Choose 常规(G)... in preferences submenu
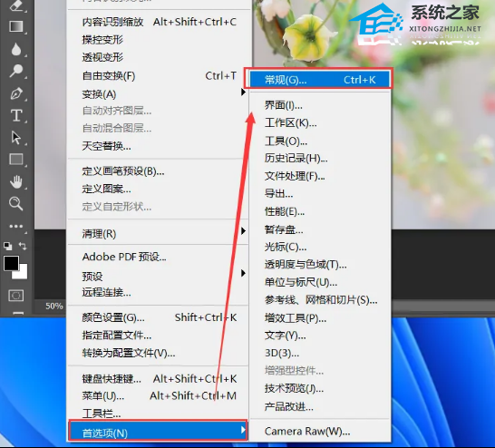The height and width of the screenshot is (448, 495). 319,80
